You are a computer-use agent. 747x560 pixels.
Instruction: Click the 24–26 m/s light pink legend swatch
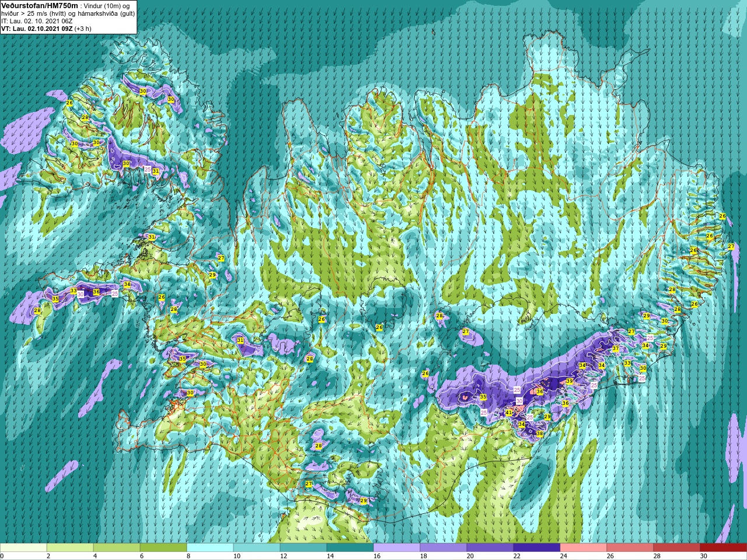(x=584, y=547)
